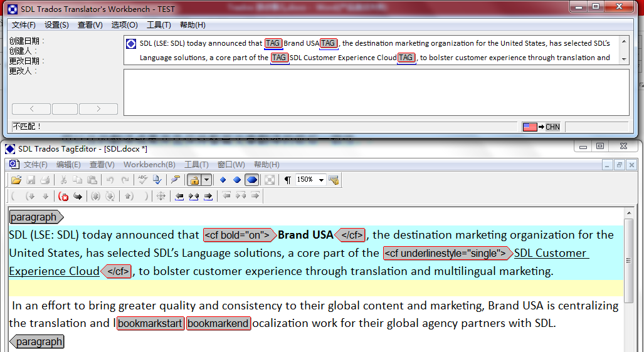
Task: Click the '不匹配！' status bar message
Action: tap(27, 127)
